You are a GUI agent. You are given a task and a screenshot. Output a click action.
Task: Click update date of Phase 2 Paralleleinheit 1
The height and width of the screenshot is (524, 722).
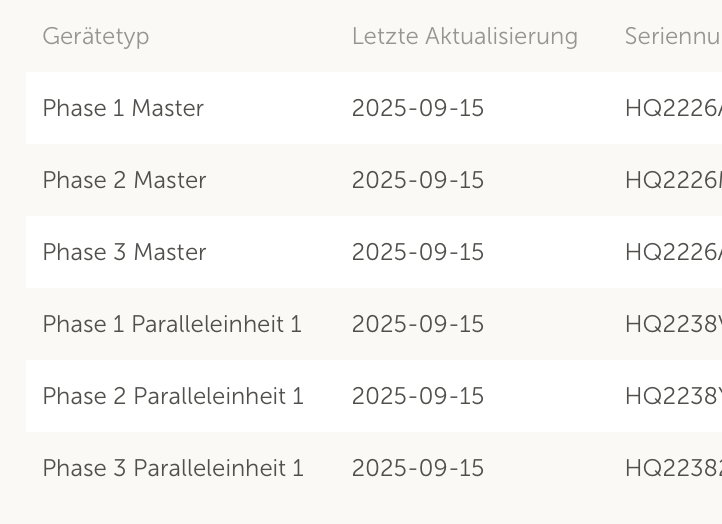(418, 396)
